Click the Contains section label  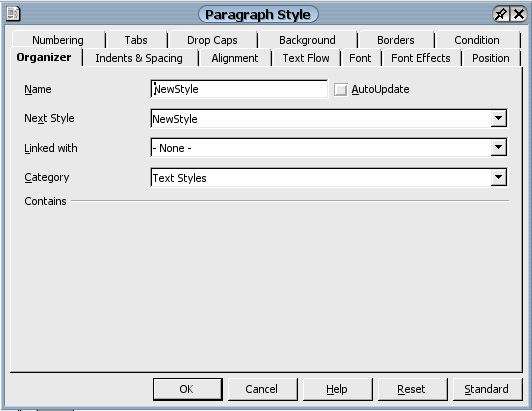[45, 201]
